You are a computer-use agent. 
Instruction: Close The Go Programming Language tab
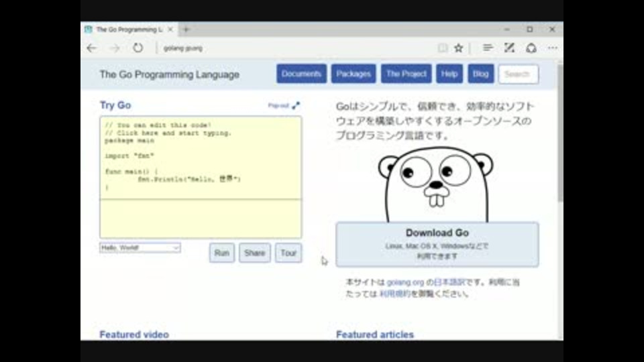tap(170, 29)
